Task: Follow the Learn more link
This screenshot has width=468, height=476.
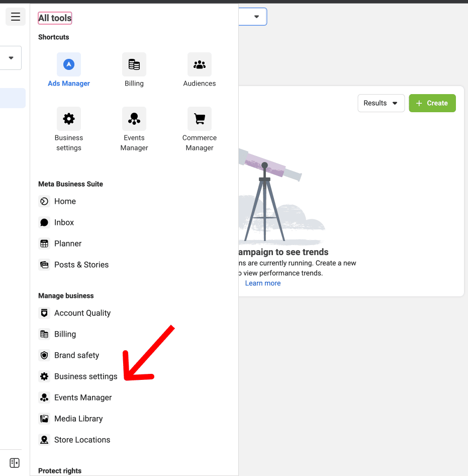Action: (x=263, y=283)
